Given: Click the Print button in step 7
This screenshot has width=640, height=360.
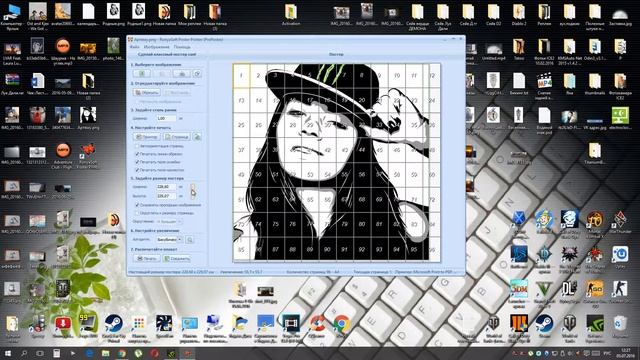Looking at the screenshot, I should 147,258.
